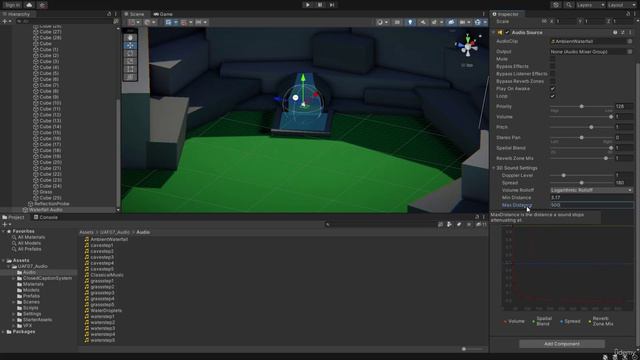Collapse the 3D Sound Settings foldout
The image size is (640, 360).
[493, 168]
